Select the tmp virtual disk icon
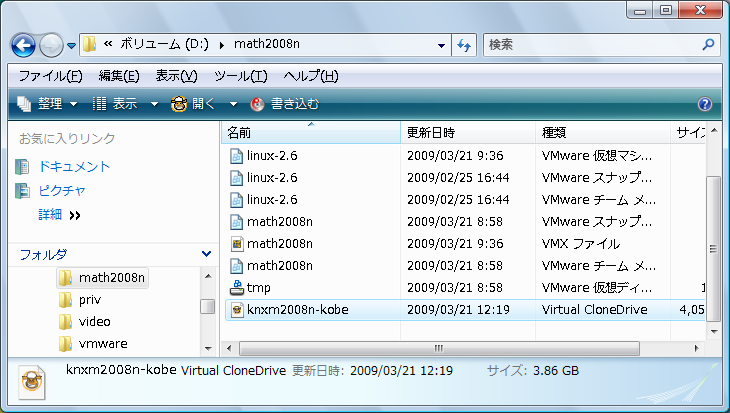Viewport: 730px width, 413px height. pyautogui.click(x=237, y=288)
